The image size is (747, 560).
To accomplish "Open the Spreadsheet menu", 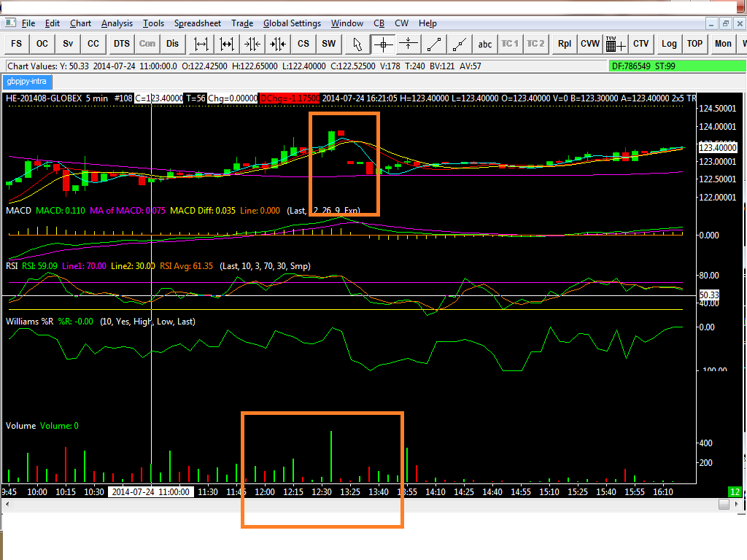I will [x=197, y=23].
